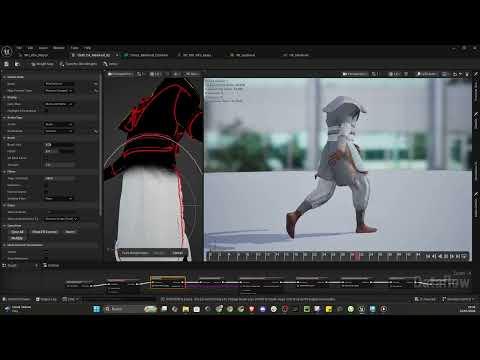The image size is (480, 360).
Task: Collapse the topmost properties section
Action: 4,77
